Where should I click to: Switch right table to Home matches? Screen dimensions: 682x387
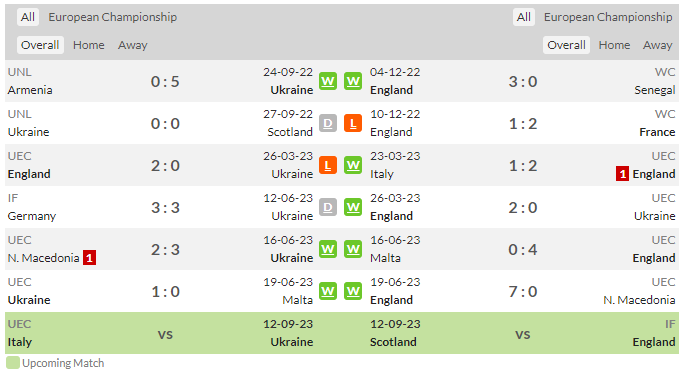coord(614,45)
